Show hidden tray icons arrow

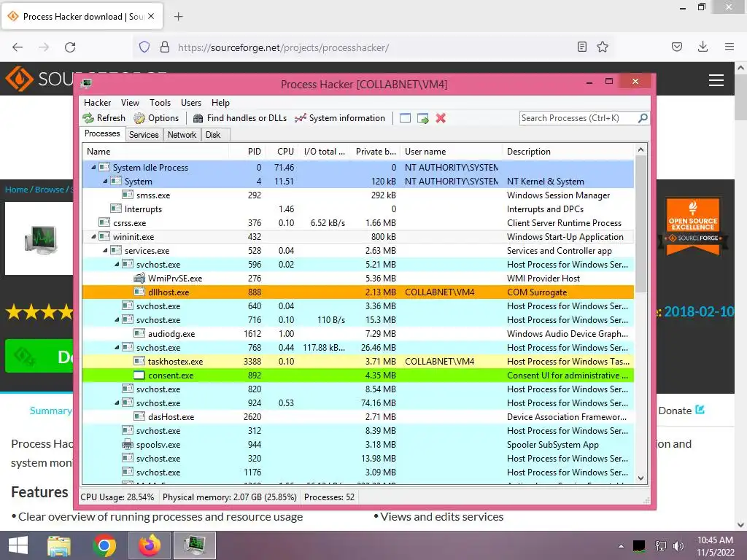coord(621,546)
